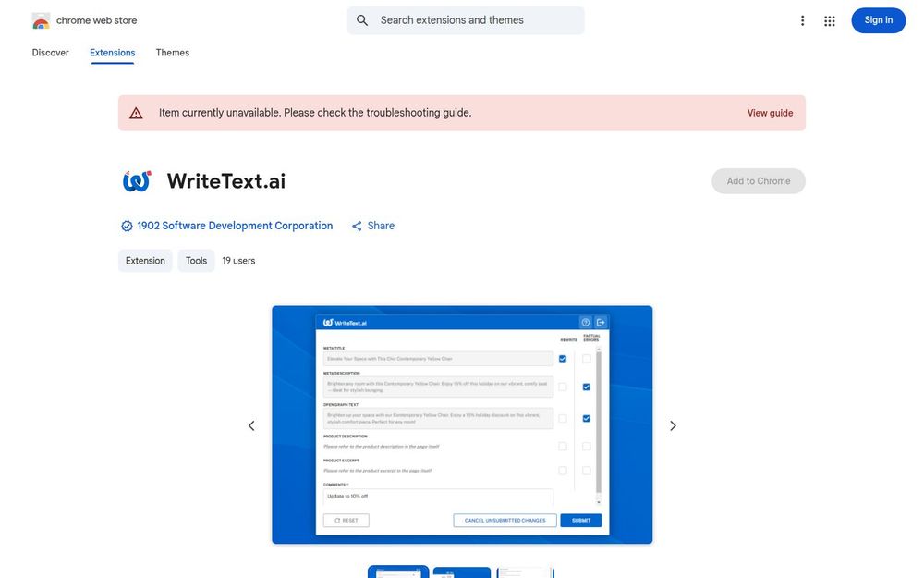This screenshot has height=578, width=924.
Task: Click the WriteText.ai extension logo
Action: [137, 181]
